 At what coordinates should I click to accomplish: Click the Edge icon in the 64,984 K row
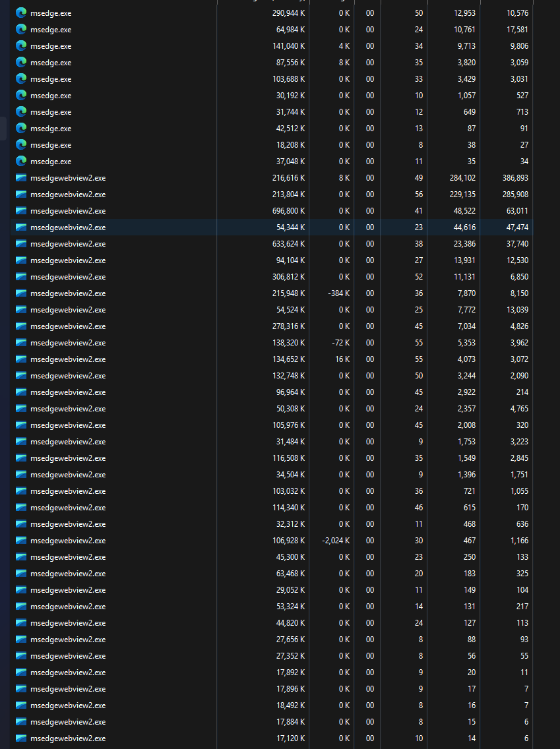click(21, 29)
